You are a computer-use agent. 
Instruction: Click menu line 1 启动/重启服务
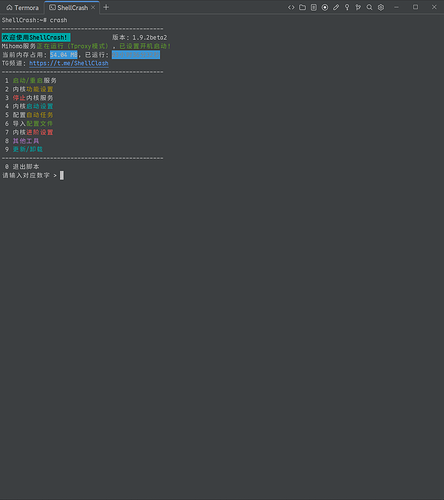click(31, 81)
